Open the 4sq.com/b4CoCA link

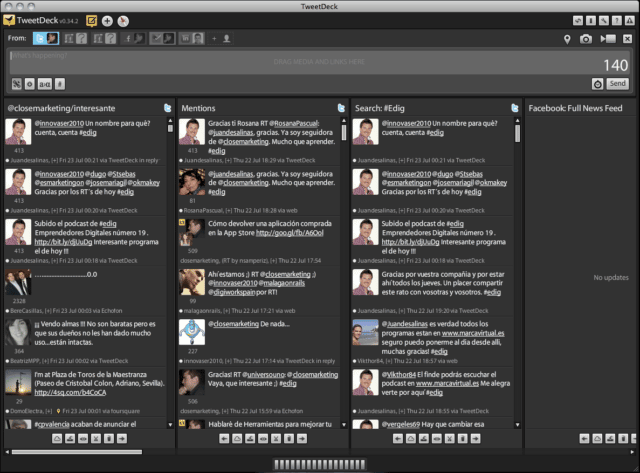click(70, 393)
